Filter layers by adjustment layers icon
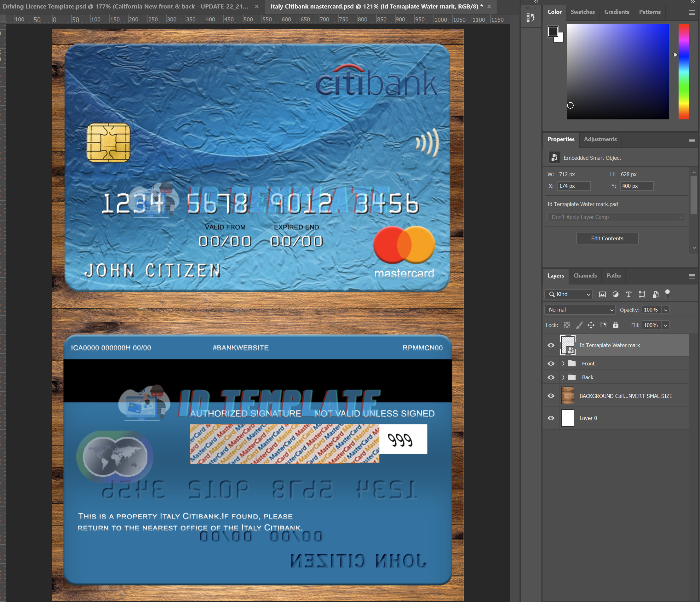This screenshot has height=602, width=700. coord(616,294)
